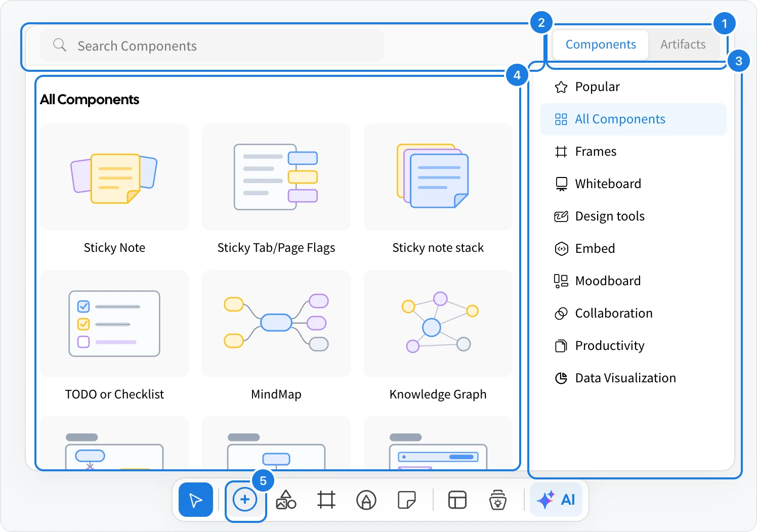Click the "All Components" section heading
757x532 pixels.
(x=90, y=100)
